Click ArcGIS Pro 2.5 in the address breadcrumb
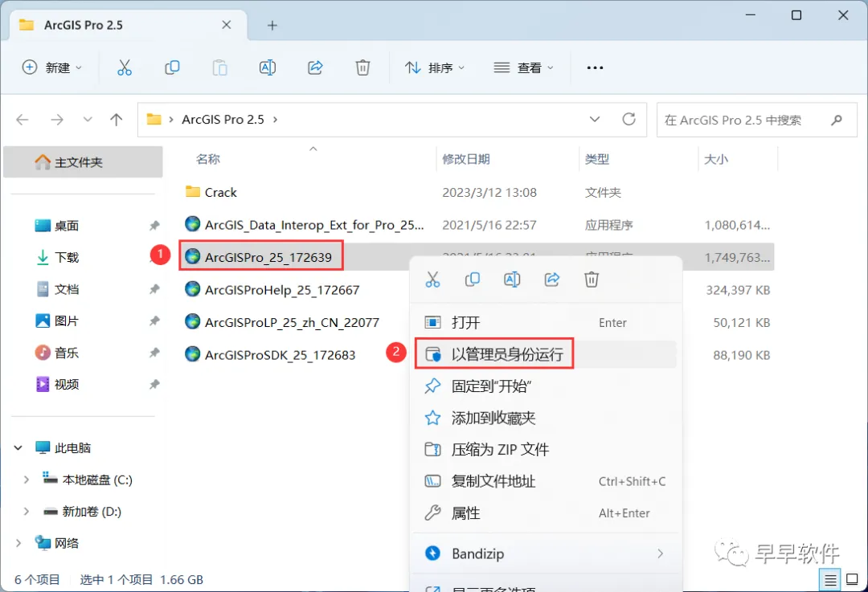This screenshot has width=868, height=592. pyautogui.click(x=223, y=120)
